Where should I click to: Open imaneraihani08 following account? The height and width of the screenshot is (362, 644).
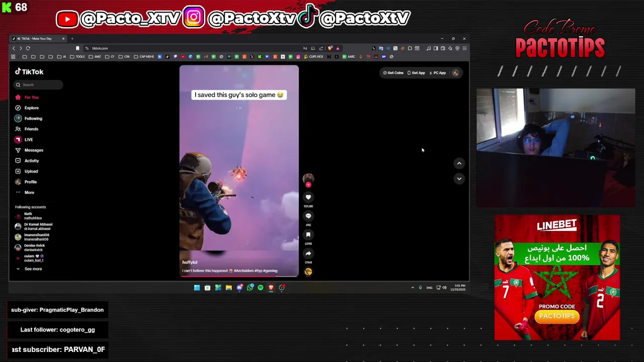(x=32, y=237)
